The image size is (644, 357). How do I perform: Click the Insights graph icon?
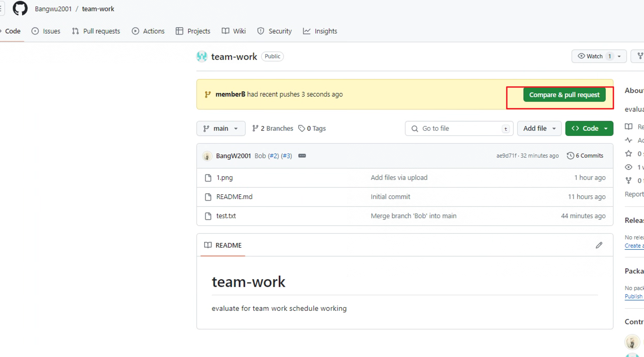307,31
